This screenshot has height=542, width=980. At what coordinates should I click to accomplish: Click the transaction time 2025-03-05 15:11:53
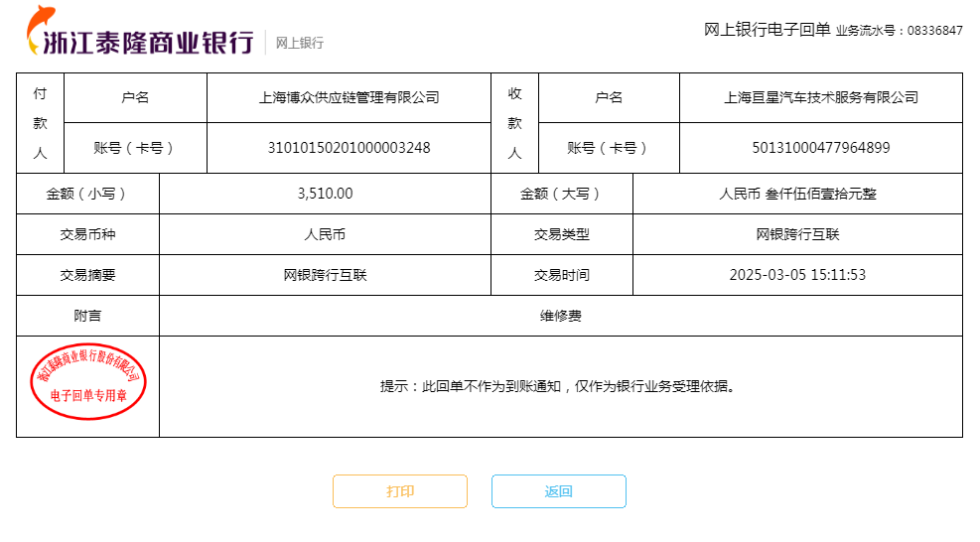(797, 275)
